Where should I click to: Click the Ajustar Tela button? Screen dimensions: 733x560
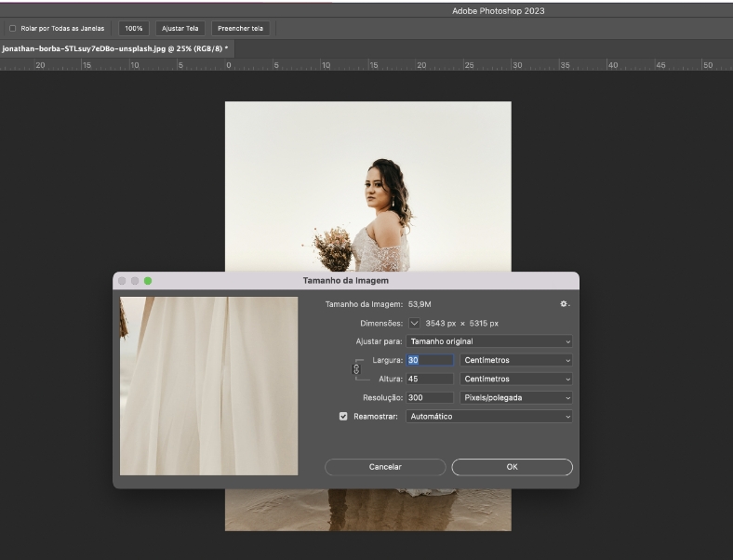[x=180, y=29]
